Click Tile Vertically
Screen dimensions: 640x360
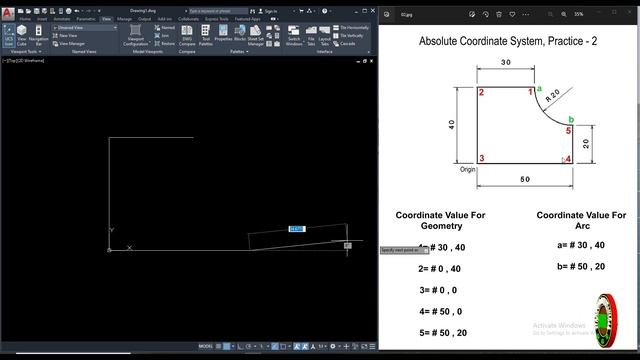point(348,36)
